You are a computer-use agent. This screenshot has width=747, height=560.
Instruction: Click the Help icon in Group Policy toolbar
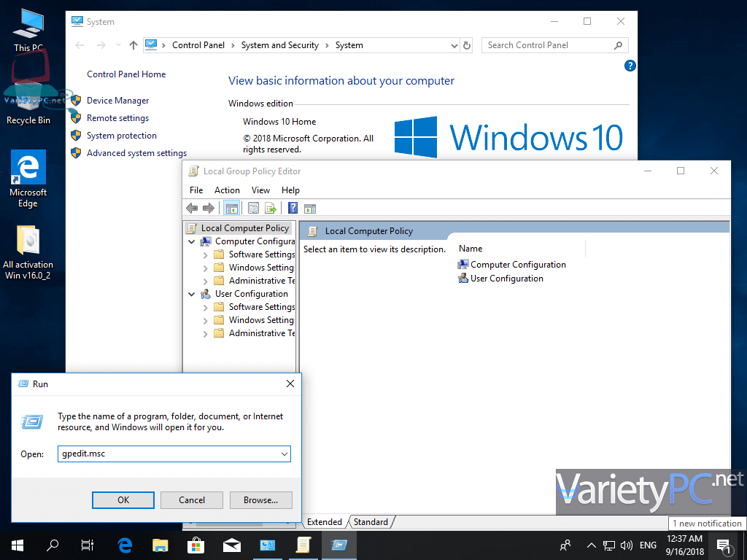tap(293, 208)
